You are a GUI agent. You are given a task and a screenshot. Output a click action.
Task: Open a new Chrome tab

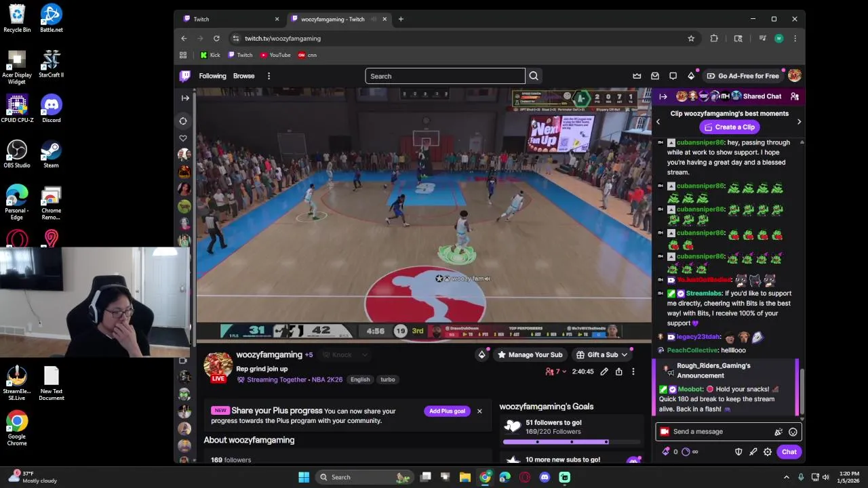click(401, 19)
